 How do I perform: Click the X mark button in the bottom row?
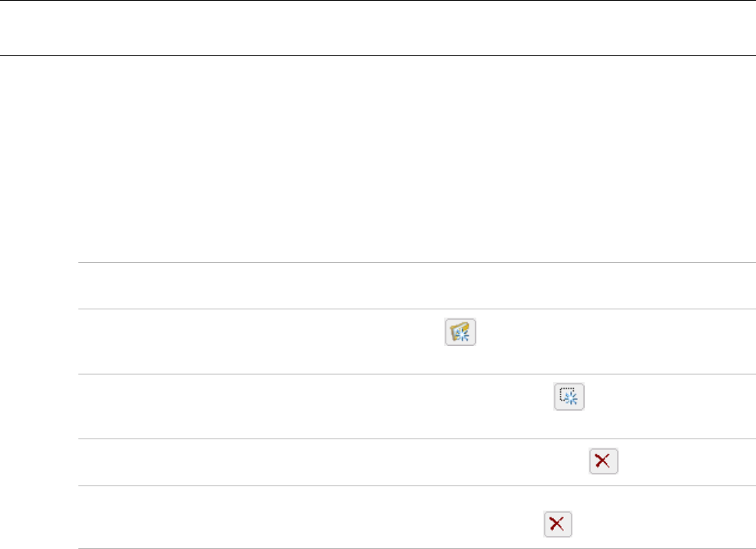559,525
